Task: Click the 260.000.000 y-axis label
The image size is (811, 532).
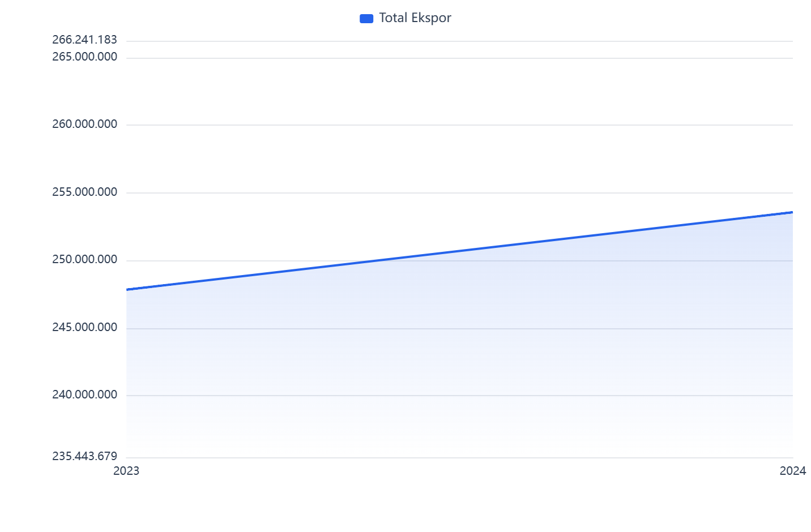Action: [x=84, y=124]
